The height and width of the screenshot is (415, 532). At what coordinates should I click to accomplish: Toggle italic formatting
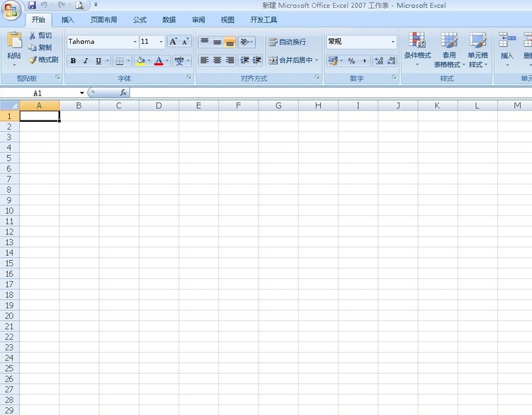coord(86,61)
